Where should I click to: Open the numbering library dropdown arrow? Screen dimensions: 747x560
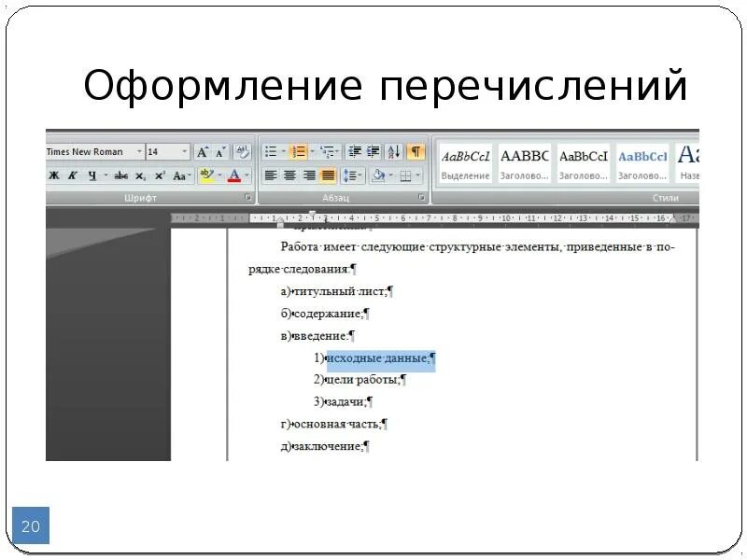312,152
